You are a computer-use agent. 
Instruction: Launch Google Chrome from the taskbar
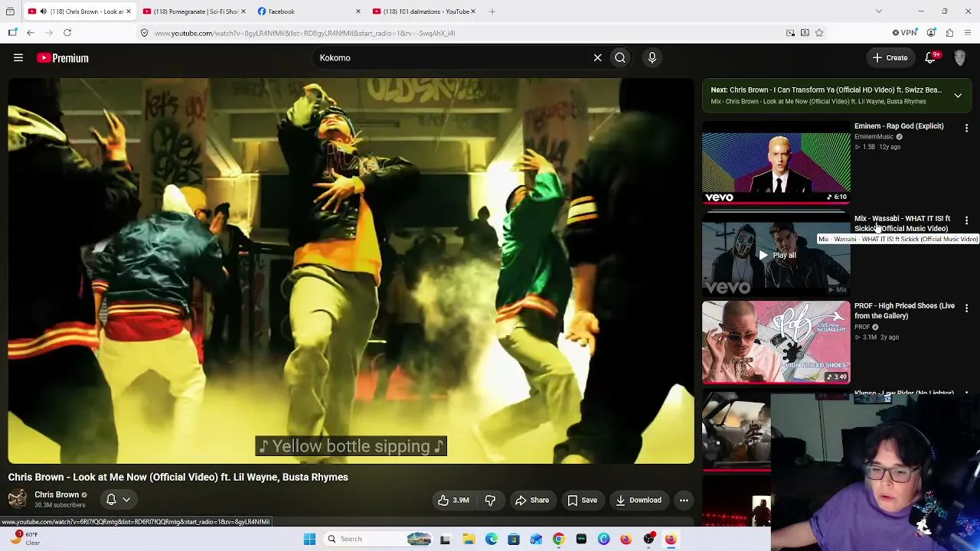tap(558, 539)
